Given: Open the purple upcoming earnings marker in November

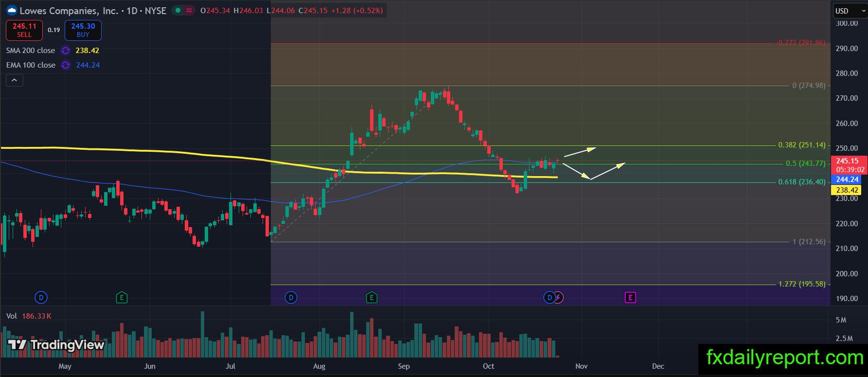Looking at the screenshot, I should tap(630, 297).
